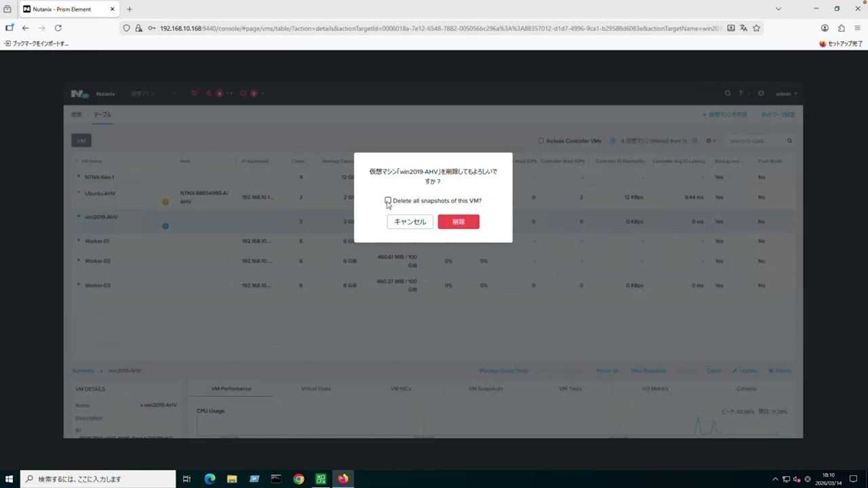
Task: Reload the page with refresh icon
Action: 58,28
